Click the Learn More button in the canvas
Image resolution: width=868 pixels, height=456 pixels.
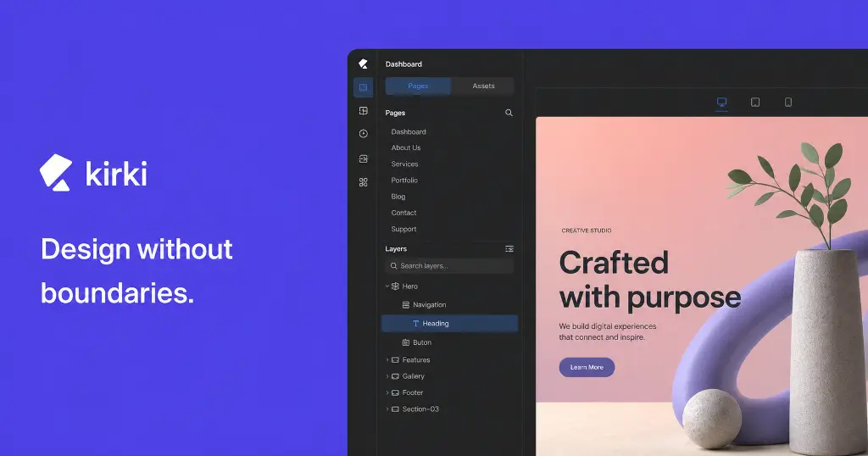(587, 368)
